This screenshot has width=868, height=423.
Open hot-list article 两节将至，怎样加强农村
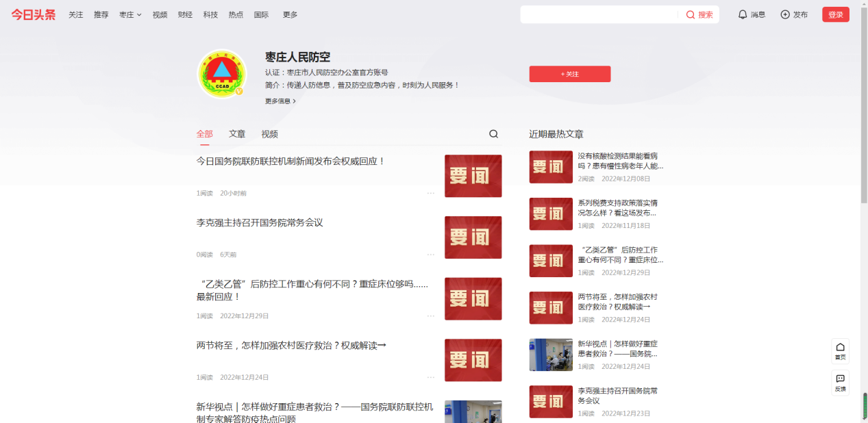tap(618, 302)
